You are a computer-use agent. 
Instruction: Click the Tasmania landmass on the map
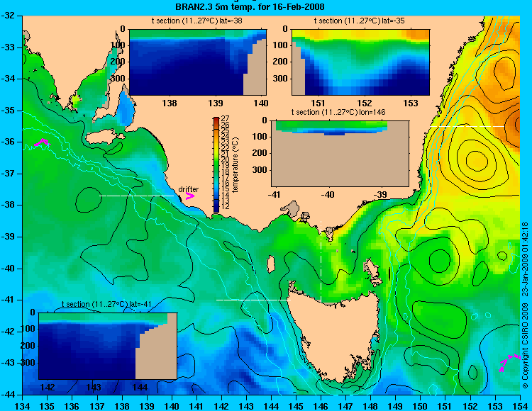tap(336, 334)
